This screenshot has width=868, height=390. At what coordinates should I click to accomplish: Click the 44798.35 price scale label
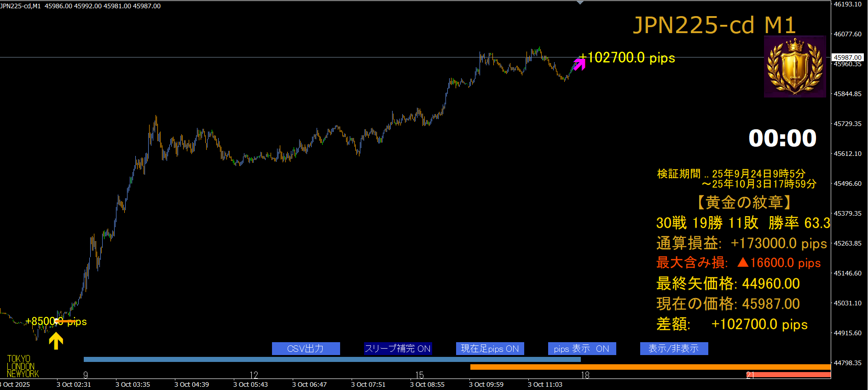pos(848,363)
